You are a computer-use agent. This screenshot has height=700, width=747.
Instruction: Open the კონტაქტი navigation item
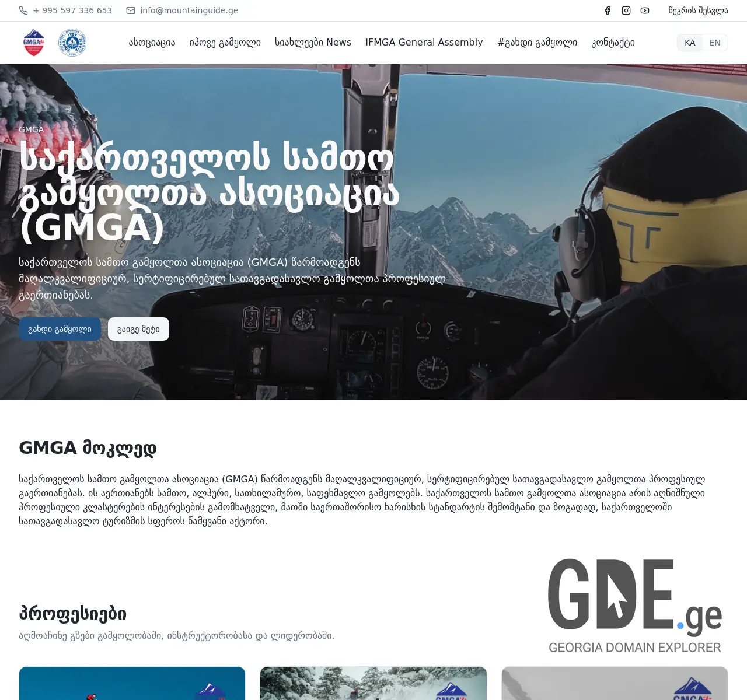click(x=613, y=42)
